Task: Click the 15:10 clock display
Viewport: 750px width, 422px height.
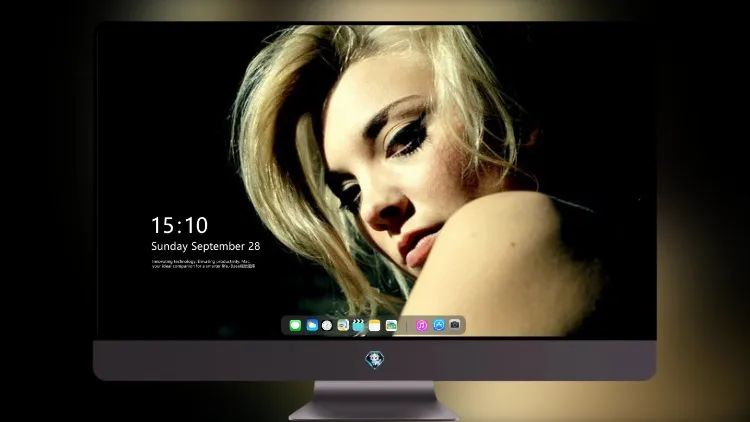Action: (179, 225)
